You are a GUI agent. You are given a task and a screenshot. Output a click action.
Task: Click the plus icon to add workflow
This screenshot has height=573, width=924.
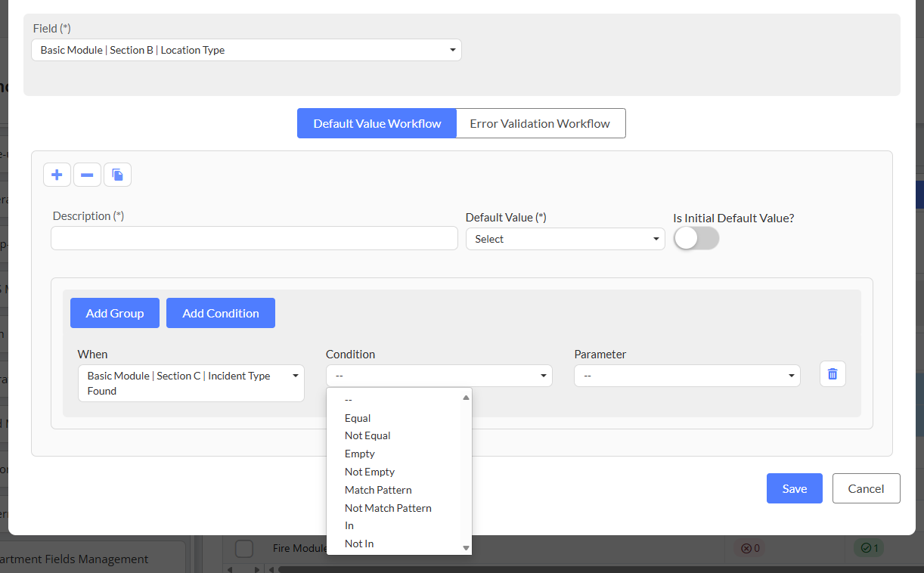(57, 175)
